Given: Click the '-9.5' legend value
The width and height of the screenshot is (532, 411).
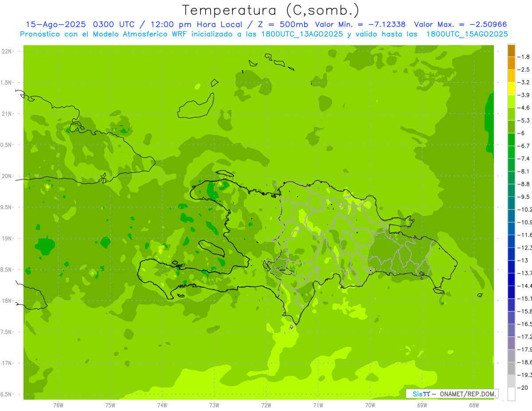Looking at the screenshot, I should (x=524, y=197).
